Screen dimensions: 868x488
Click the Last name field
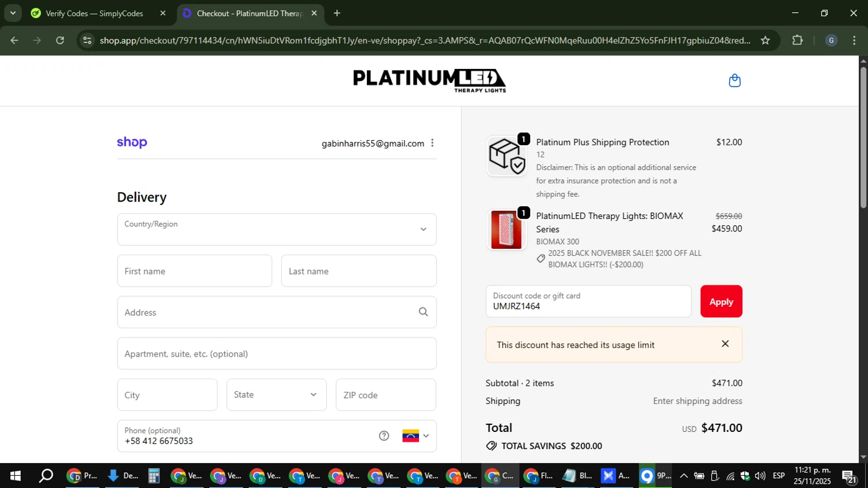coord(359,271)
